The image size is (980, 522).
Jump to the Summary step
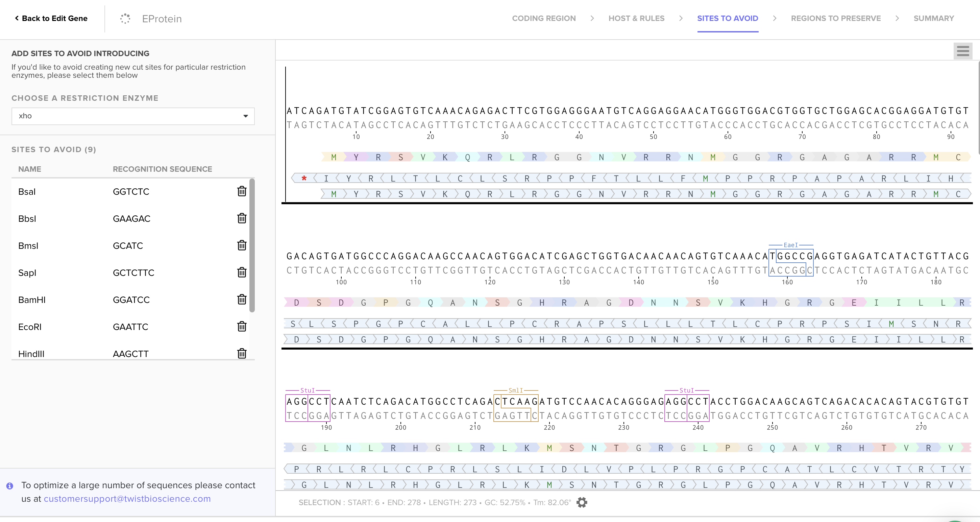pos(933,18)
